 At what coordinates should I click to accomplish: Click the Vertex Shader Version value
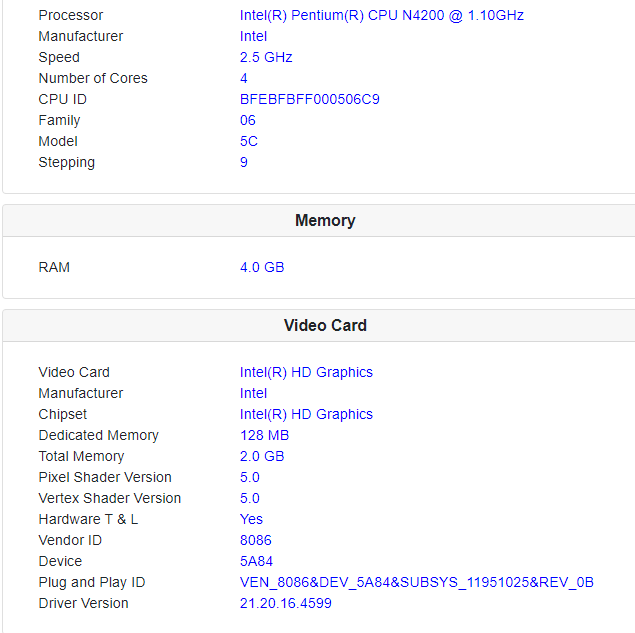tap(250, 498)
